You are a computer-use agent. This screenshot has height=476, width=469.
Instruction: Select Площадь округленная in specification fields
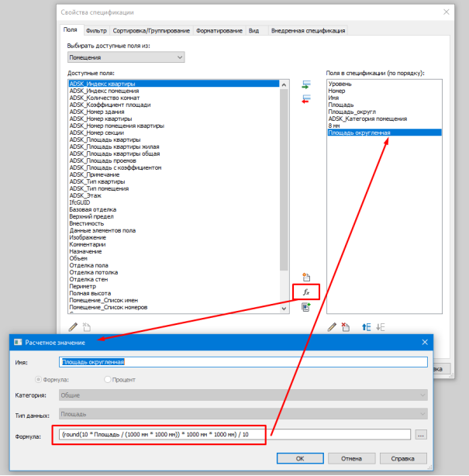[385, 133]
